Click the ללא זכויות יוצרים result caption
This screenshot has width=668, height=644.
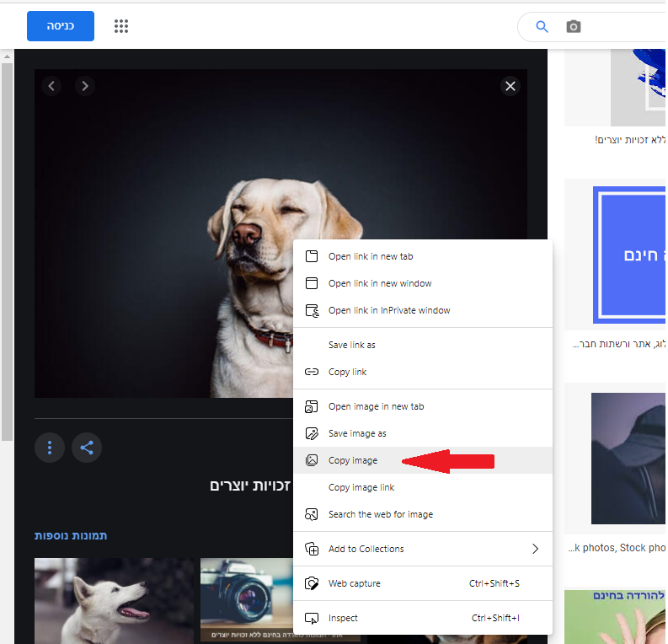tap(630, 140)
